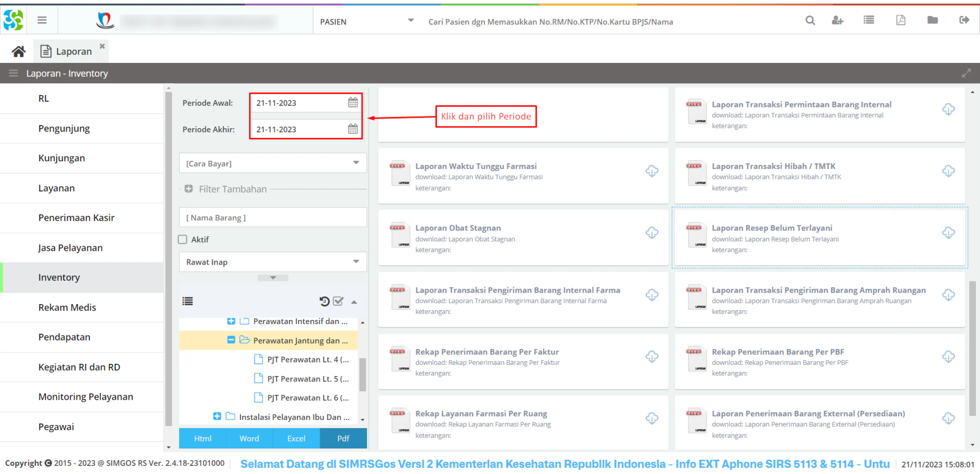
Task: Select Pdf output format
Action: (x=343, y=438)
